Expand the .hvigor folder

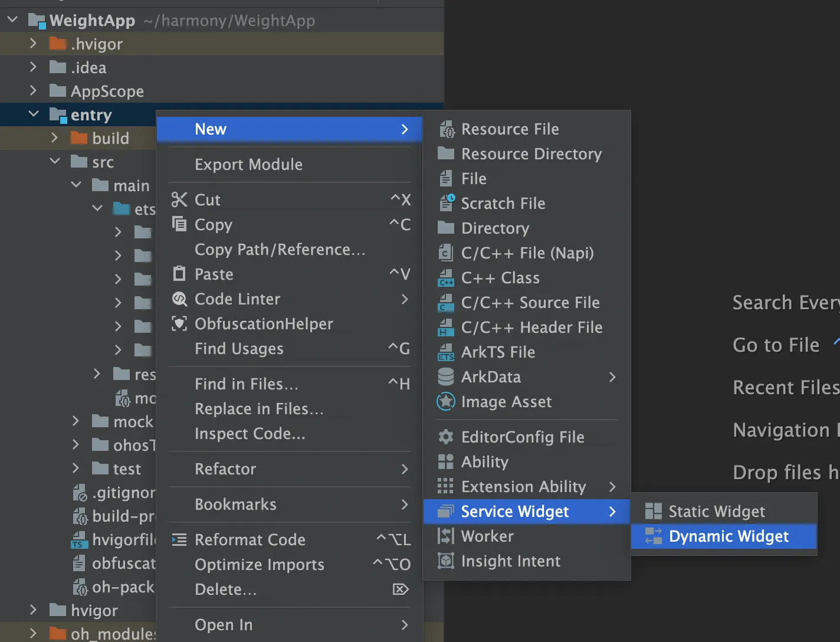coord(34,44)
